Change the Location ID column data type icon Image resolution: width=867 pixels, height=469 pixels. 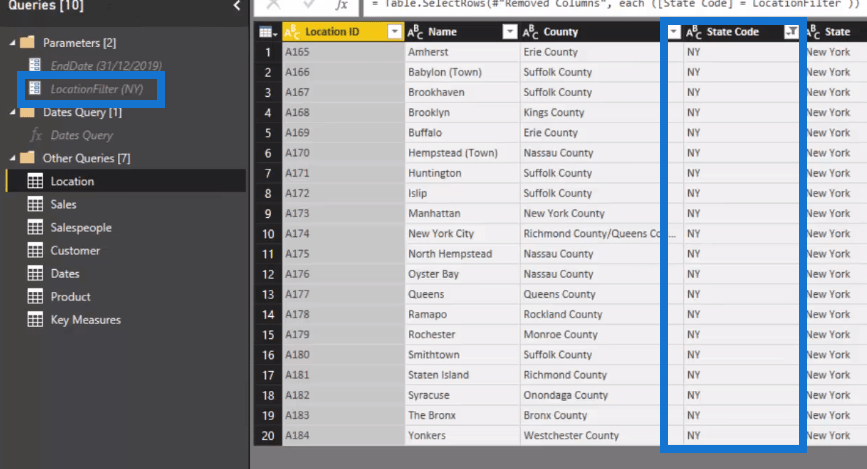[x=292, y=32]
